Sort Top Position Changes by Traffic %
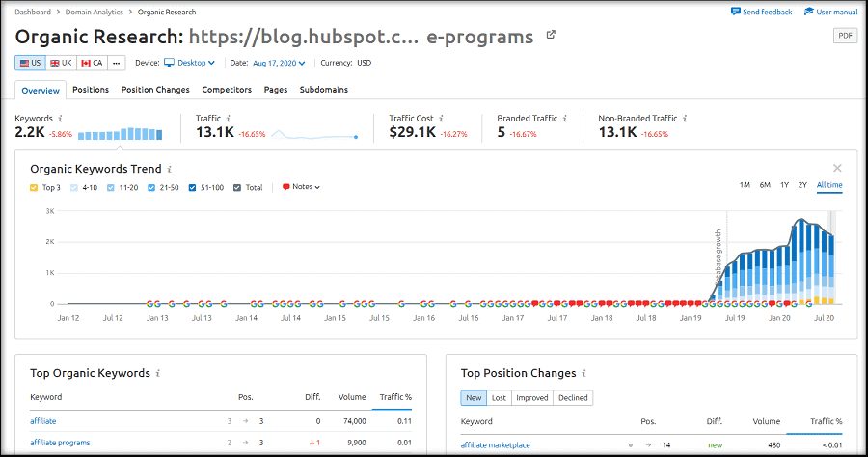Viewport: 868px width, 457px height. coord(826,421)
